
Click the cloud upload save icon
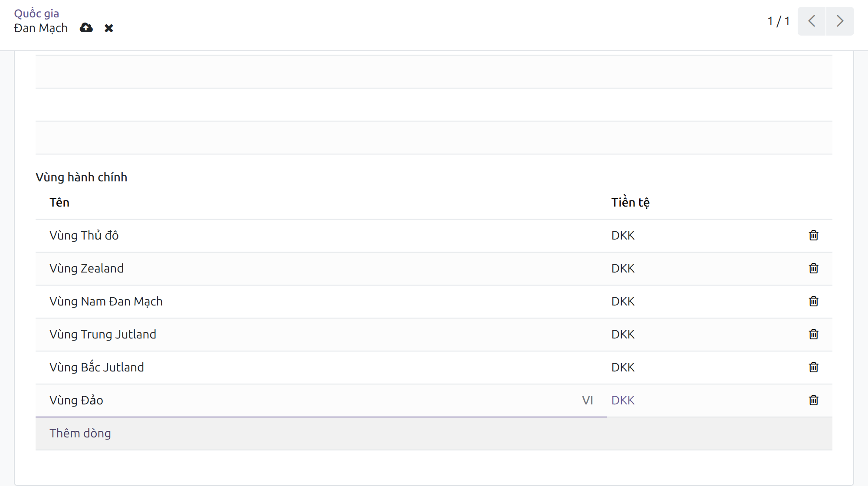[x=86, y=28]
